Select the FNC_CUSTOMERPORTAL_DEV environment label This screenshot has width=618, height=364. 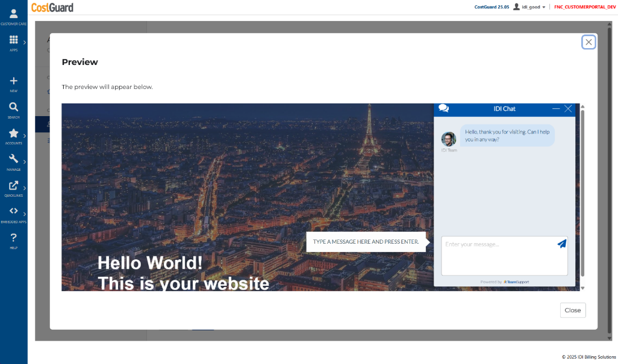pos(584,7)
